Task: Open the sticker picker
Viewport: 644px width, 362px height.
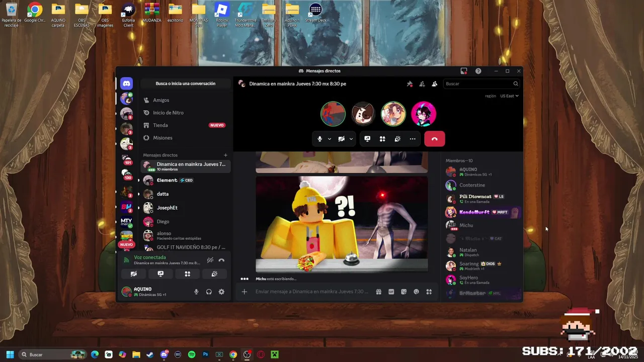Action: click(404, 292)
